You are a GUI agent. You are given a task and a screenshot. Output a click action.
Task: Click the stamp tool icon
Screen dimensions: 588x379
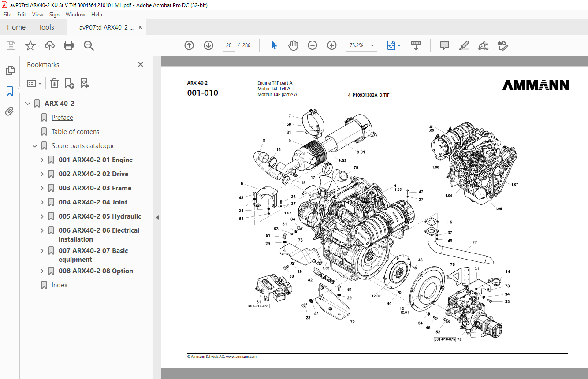point(502,45)
